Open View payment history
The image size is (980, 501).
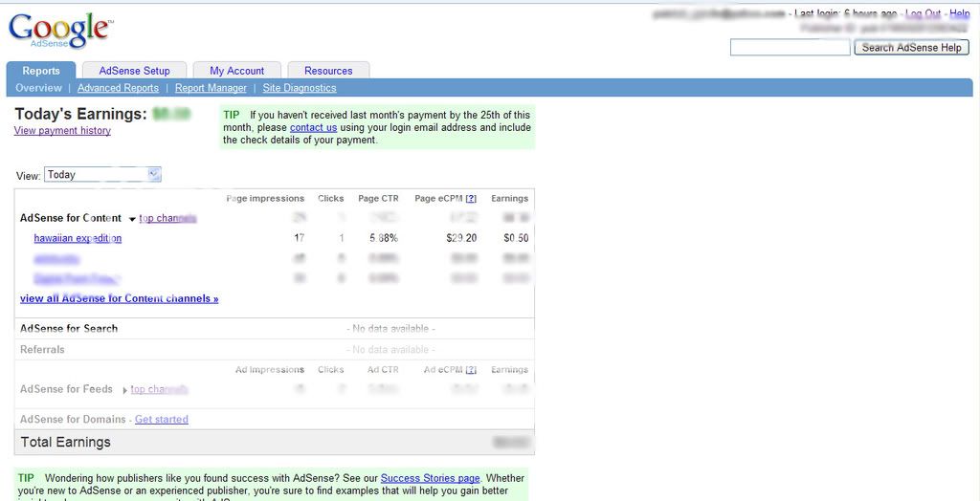pos(62,131)
